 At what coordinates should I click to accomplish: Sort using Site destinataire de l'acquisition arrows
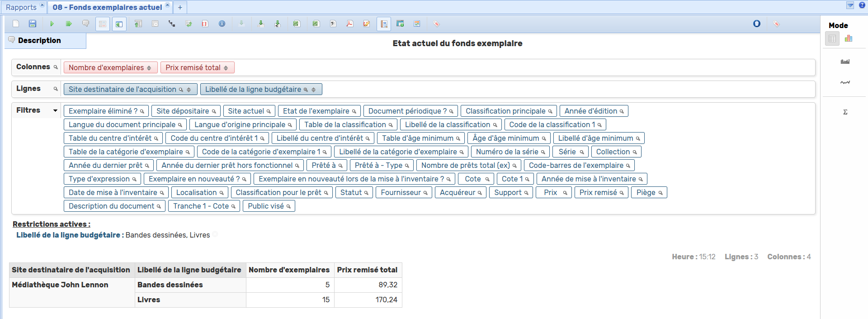pos(189,90)
